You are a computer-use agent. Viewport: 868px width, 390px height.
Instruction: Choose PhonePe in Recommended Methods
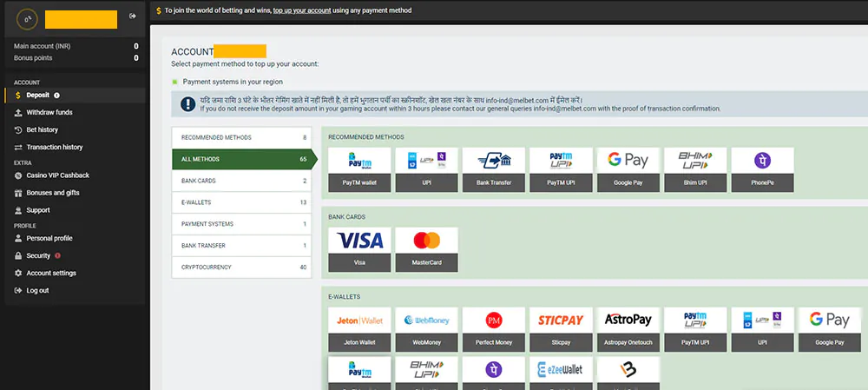tap(762, 169)
